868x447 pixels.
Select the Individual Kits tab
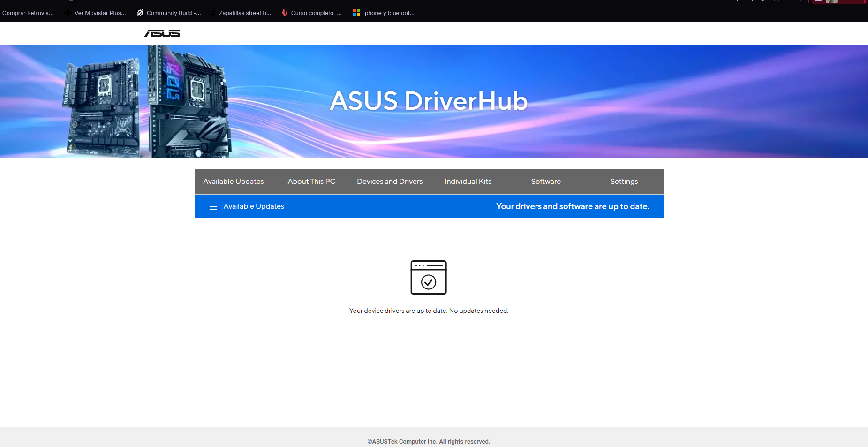(468, 182)
